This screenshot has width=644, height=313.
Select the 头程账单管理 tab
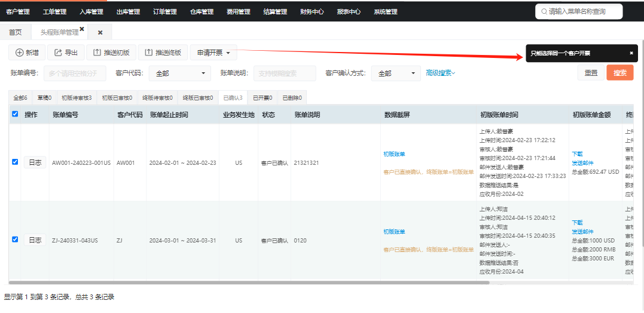pyautogui.click(x=59, y=32)
